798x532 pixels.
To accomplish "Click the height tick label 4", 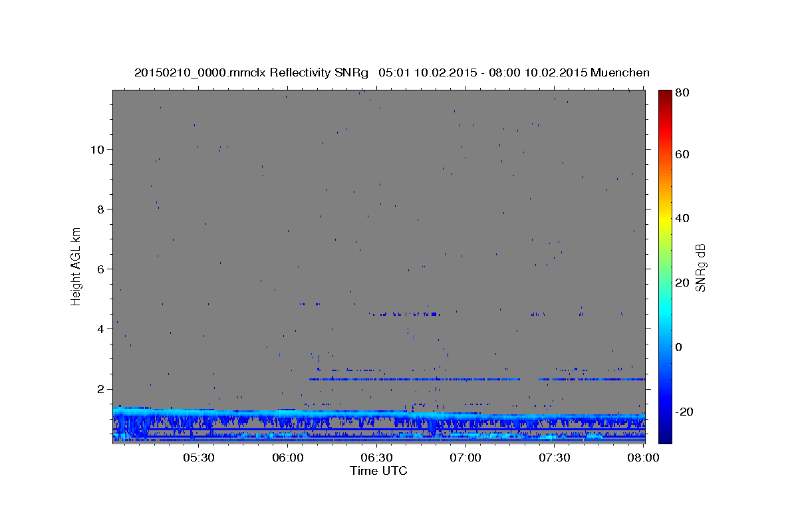I will click(100, 329).
